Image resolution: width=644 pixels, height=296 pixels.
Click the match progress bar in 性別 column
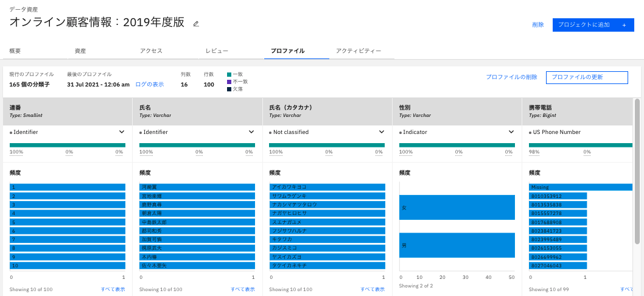click(x=457, y=145)
